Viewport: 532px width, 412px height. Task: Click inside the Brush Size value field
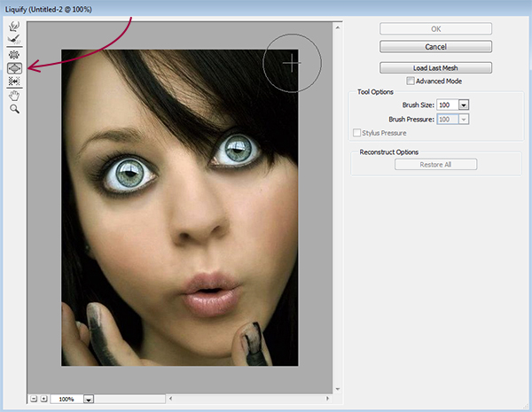447,105
